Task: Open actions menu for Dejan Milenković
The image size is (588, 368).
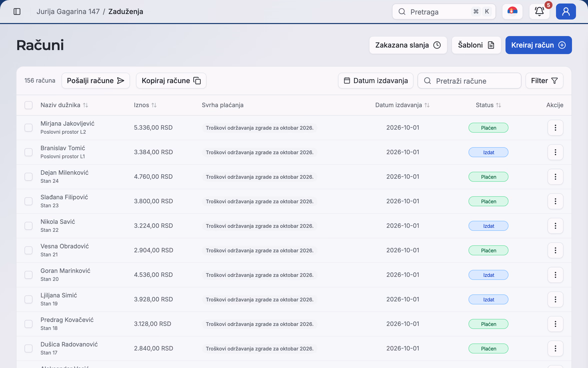Action: coord(555,177)
